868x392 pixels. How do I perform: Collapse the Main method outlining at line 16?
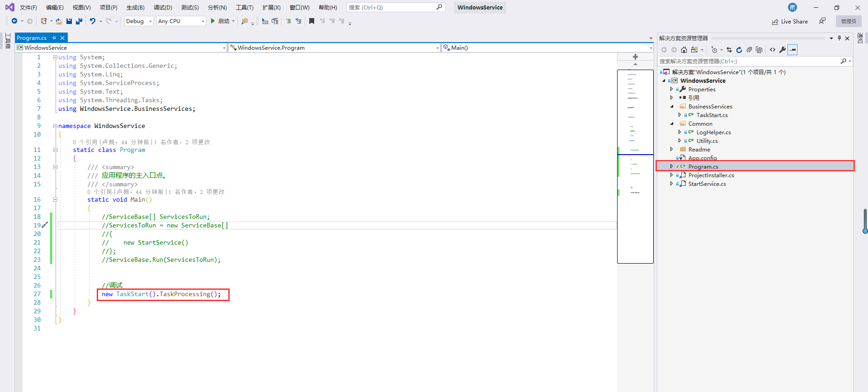tap(55, 199)
